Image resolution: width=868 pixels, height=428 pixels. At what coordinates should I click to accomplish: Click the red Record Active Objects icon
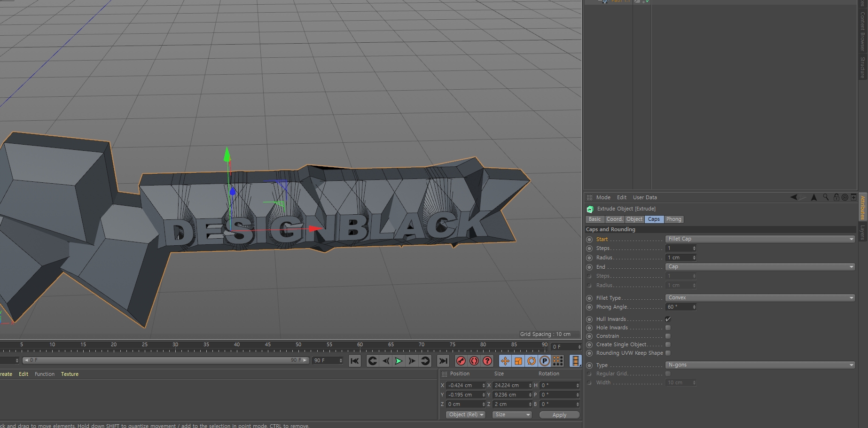(x=461, y=361)
